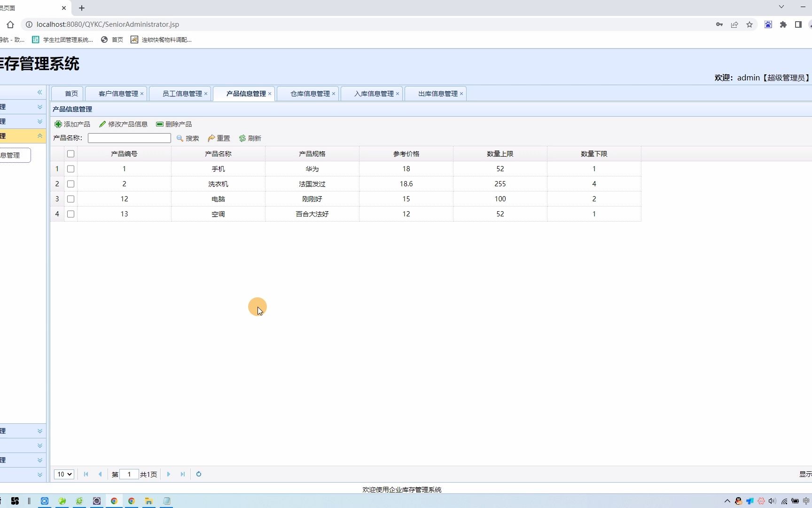
Task: Click the 刷新 refresh icon above the table
Action: tap(242, 138)
